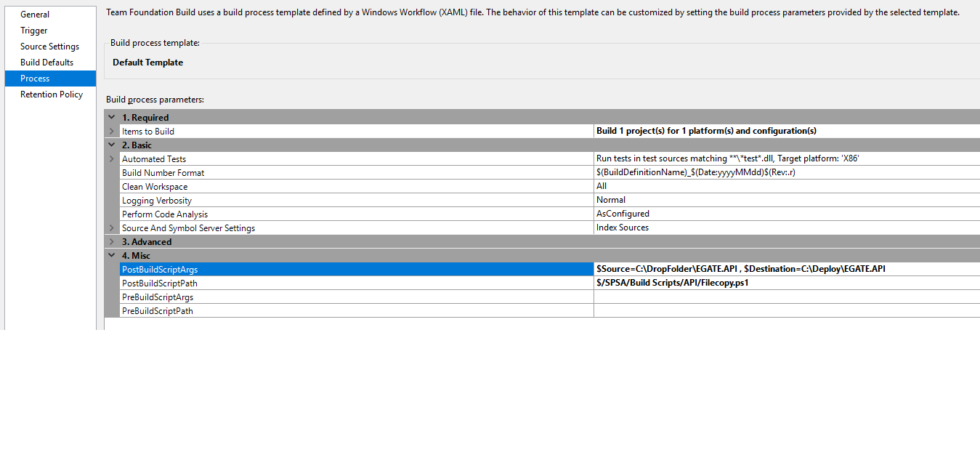The height and width of the screenshot is (471, 980).
Task: Collapse the 4. Misc section
Action: coord(112,255)
